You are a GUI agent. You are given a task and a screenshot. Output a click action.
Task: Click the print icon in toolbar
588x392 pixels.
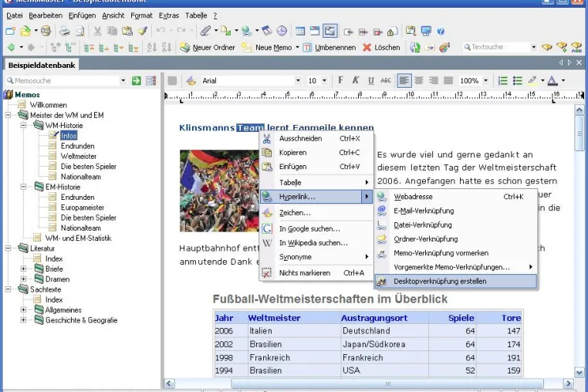point(65,31)
